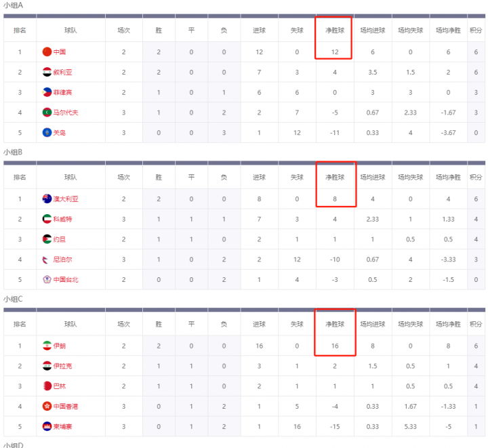Click the Bahrain flag icon
Screen dimensions: 488x448
tap(47, 386)
